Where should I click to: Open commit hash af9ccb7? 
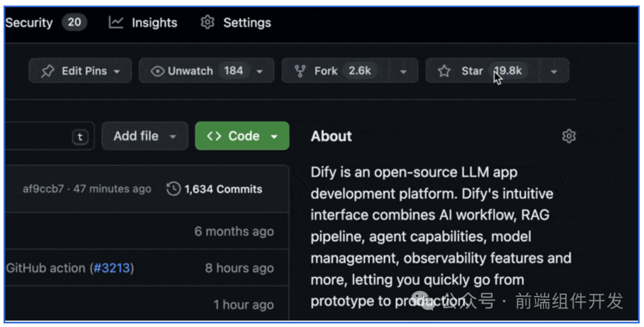(x=43, y=189)
